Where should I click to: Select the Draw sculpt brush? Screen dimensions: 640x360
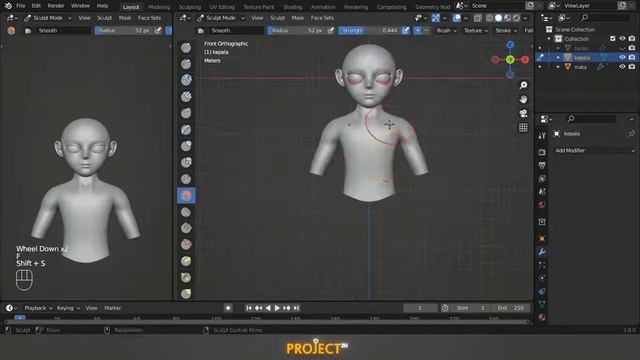coord(186,47)
